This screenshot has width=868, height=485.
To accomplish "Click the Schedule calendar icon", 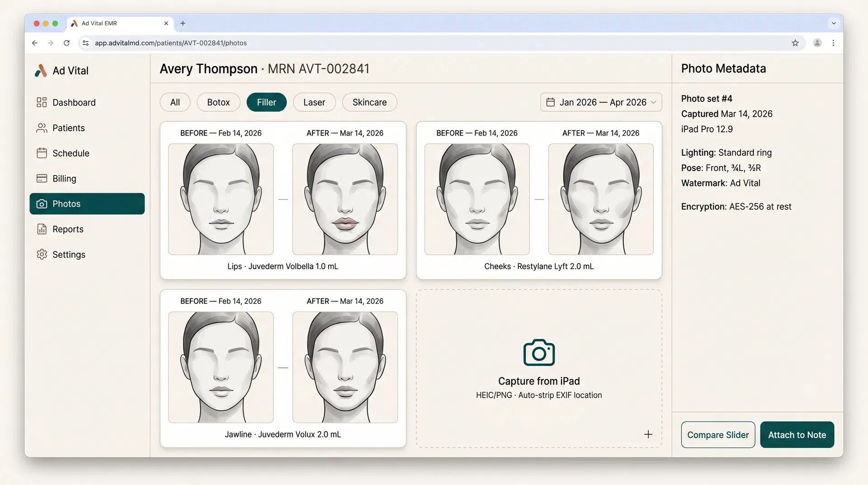I will pos(42,153).
